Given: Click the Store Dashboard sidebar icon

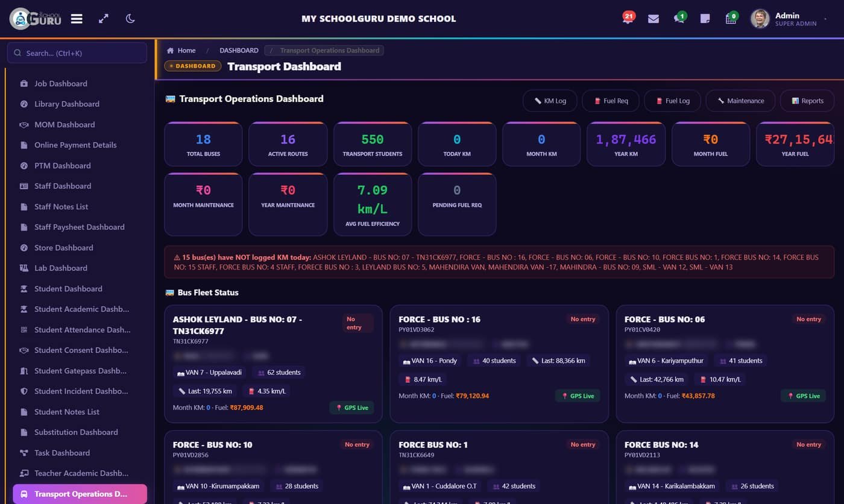Looking at the screenshot, I should [x=24, y=248].
